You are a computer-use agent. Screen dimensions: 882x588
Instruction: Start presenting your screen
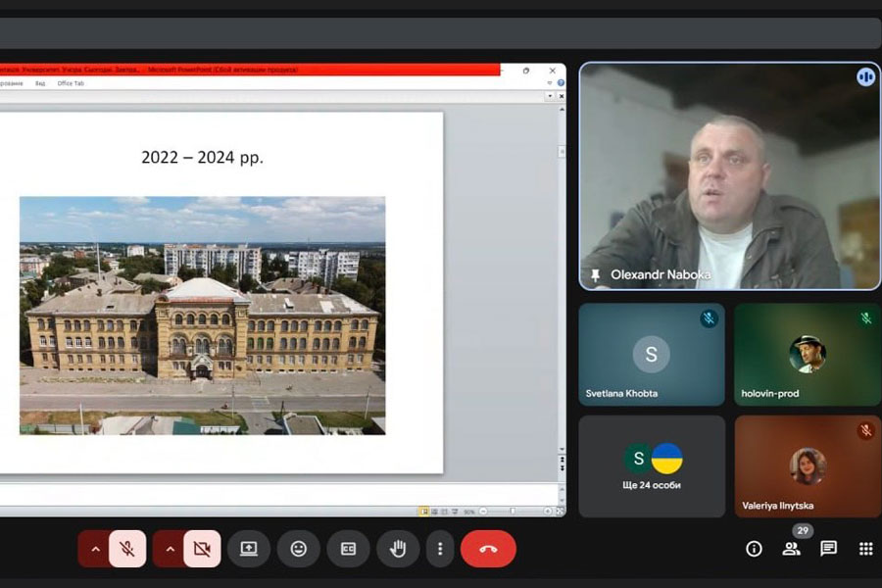tap(249, 549)
